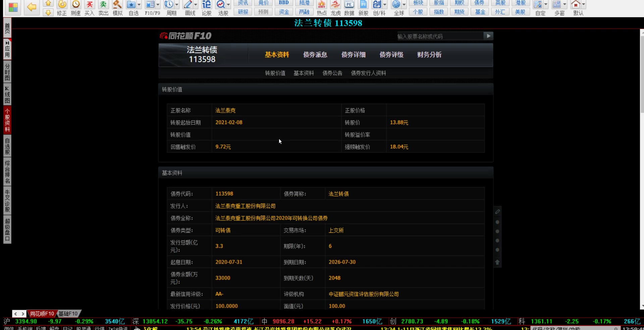Click the back-to-top arrow on right rail
Image resolution: width=644 pixels, height=330 pixels.
click(x=497, y=262)
